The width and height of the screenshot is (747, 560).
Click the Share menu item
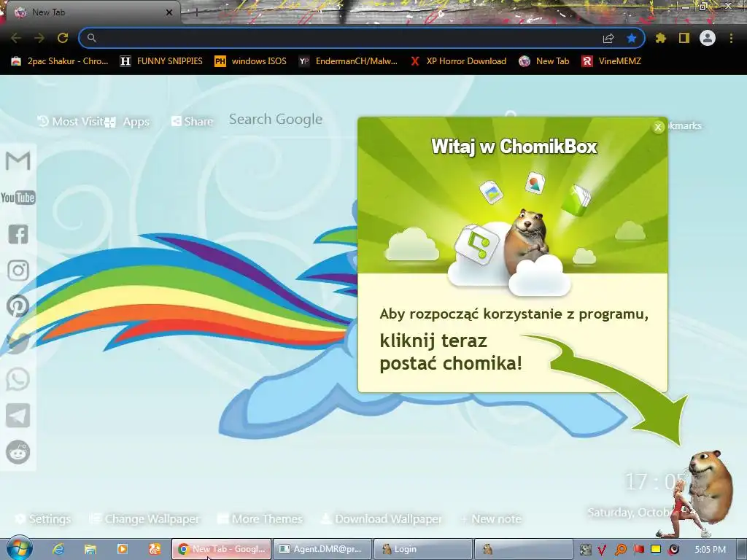(x=192, y=122)
